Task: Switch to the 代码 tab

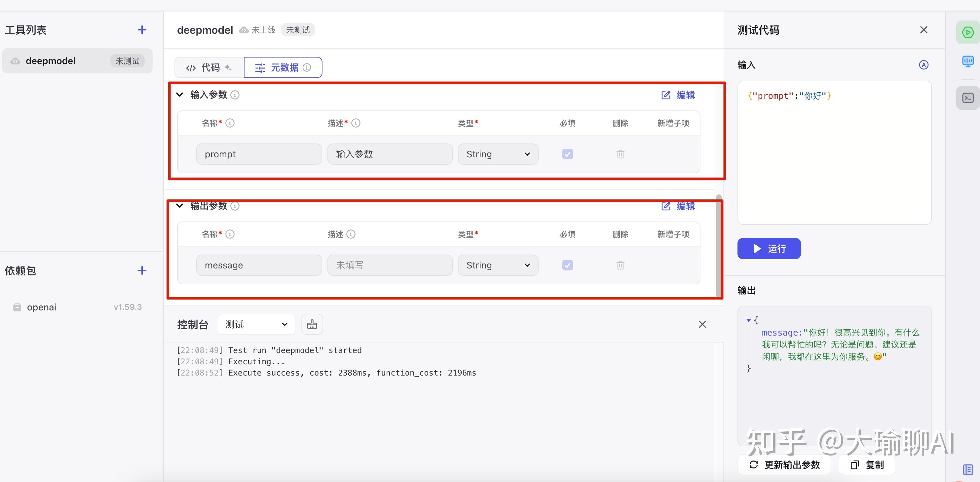Action: (x=209, y=68)
